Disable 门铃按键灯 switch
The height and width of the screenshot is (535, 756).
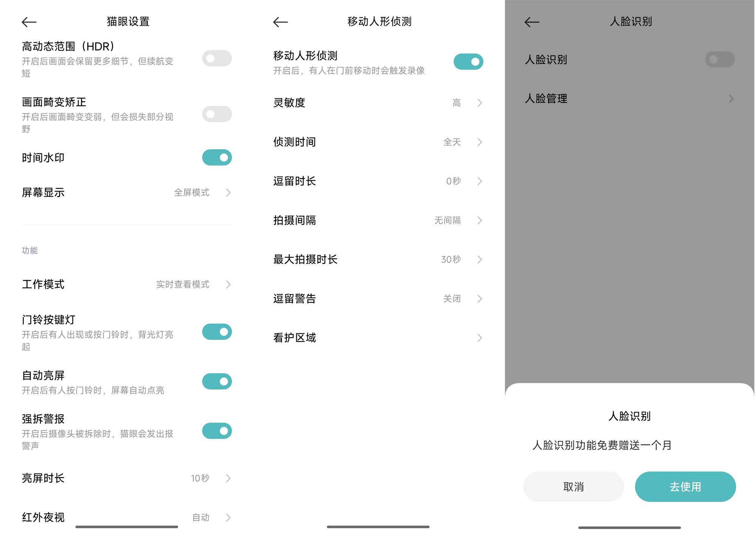pos(217,332)
